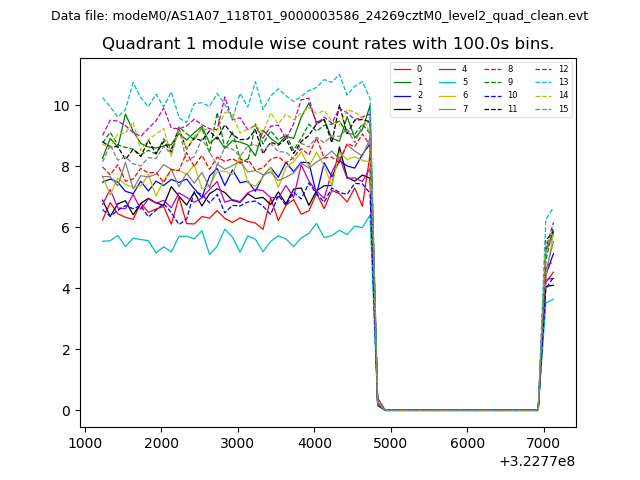Viewport: 640px width, 480px height.
Task: Click the data file path text
Action: (319, 16)
